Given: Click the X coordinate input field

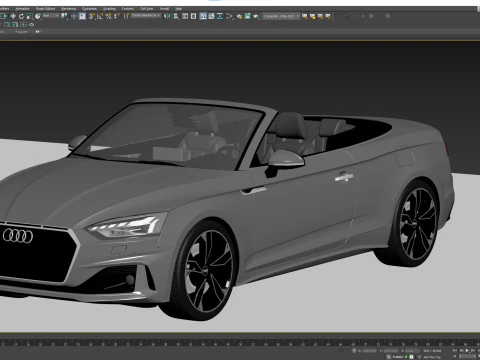Looking at the screenshot, I should (x=369, y=351).
